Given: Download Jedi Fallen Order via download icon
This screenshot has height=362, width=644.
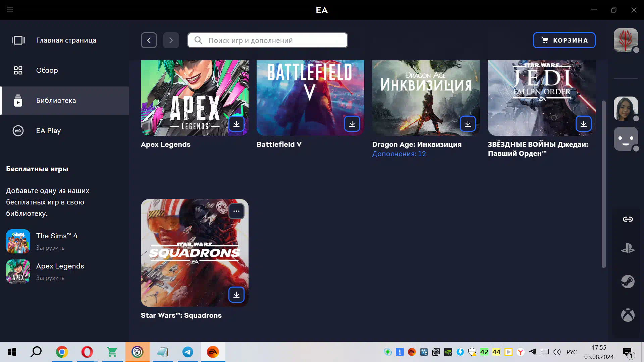Looking at the screenshot, I should (584, 124).
